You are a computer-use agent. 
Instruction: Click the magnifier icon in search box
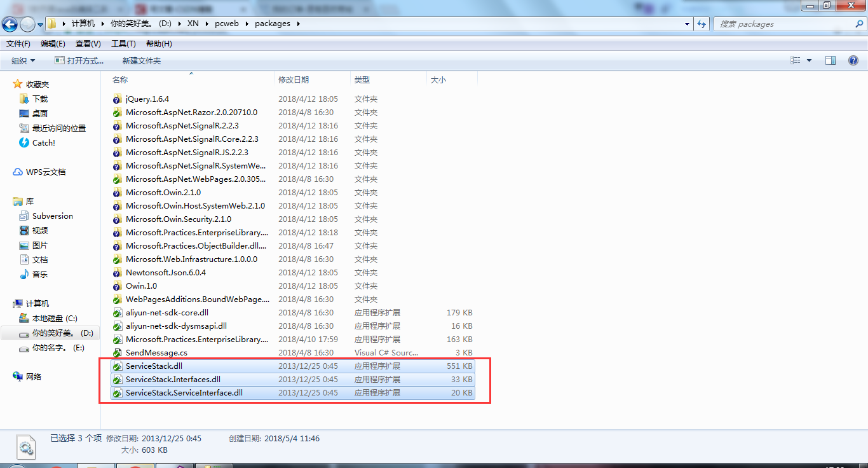coord(859,24)
